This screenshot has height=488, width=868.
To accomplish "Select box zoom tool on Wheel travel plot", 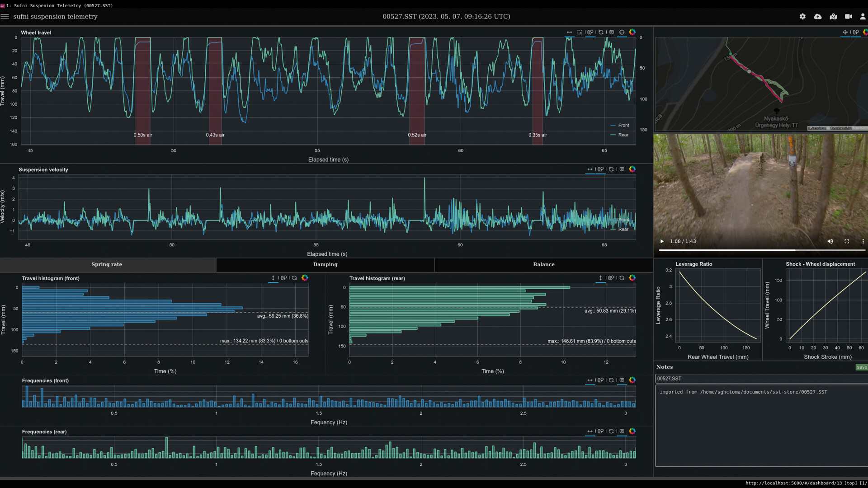I will pyautogui.click(x=580, y=33).
